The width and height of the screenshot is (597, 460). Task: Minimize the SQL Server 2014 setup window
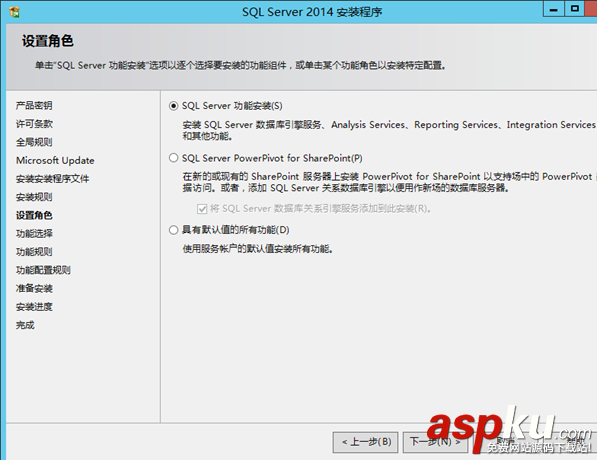pos(554,9)
